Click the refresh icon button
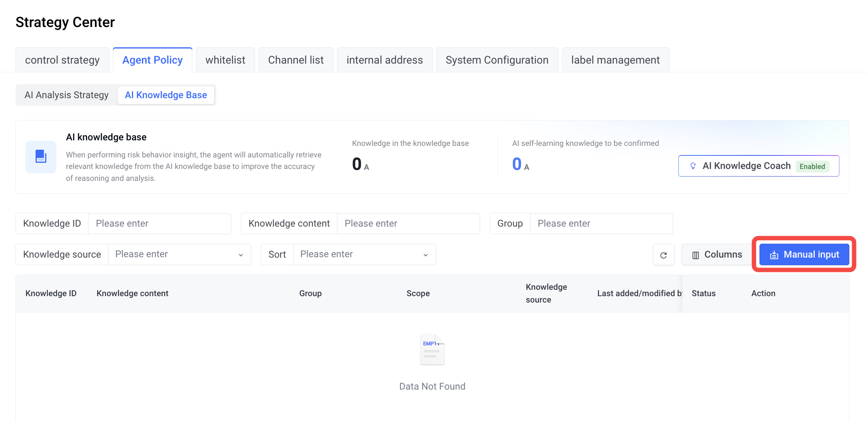 click(x=663, y=255)
